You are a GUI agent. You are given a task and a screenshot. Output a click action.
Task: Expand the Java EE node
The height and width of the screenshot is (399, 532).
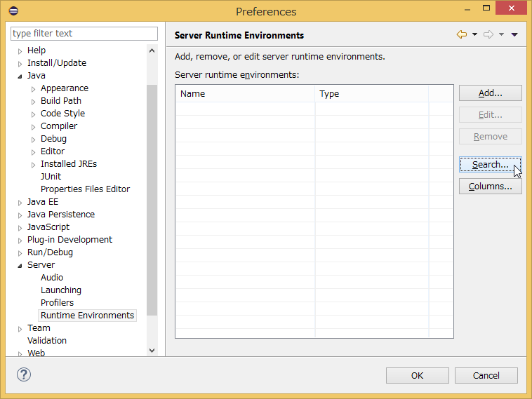[x=20, y=203]
